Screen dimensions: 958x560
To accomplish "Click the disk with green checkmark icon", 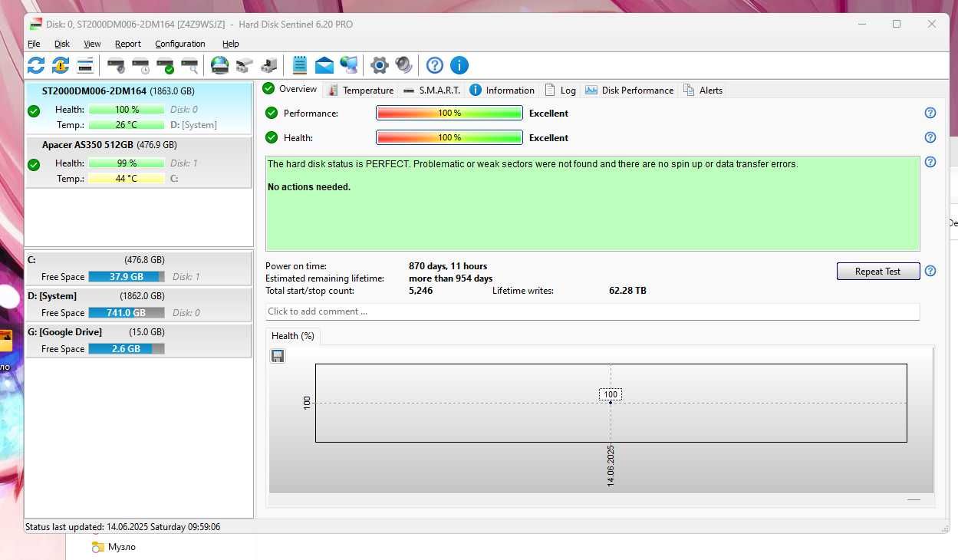I will pyautogui.click(x=165, y=65).
